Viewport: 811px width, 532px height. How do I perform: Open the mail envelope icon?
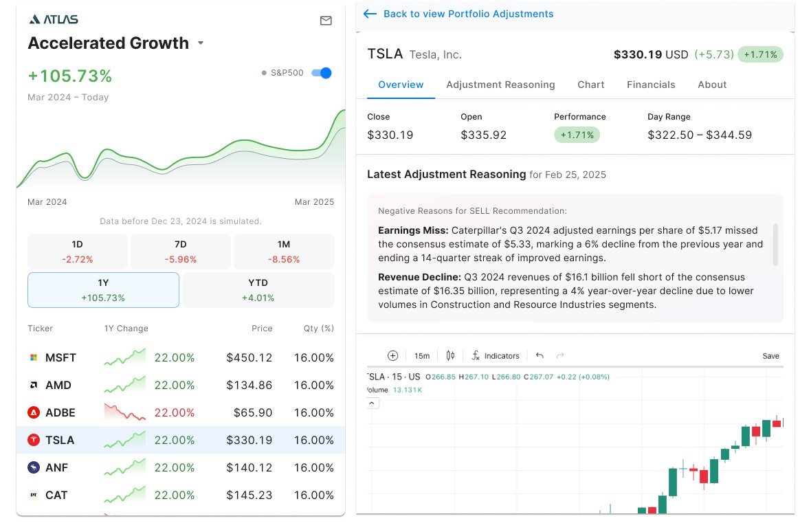coord(326,21)
